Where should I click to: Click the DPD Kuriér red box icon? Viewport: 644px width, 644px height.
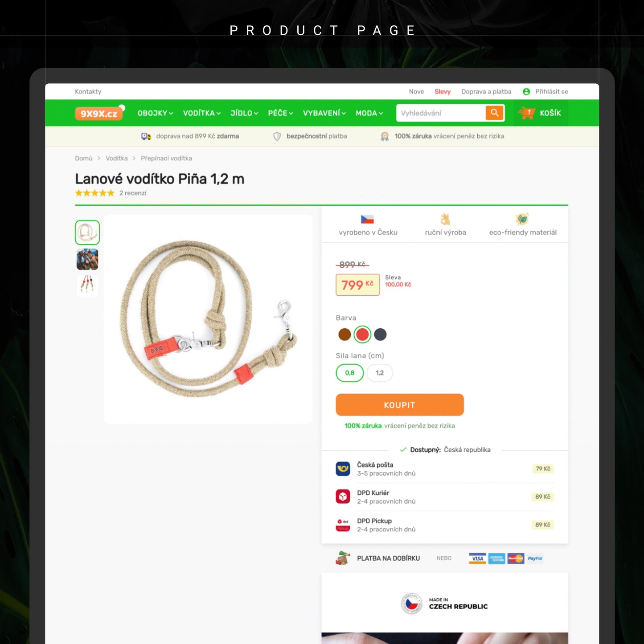click(343, 497)
